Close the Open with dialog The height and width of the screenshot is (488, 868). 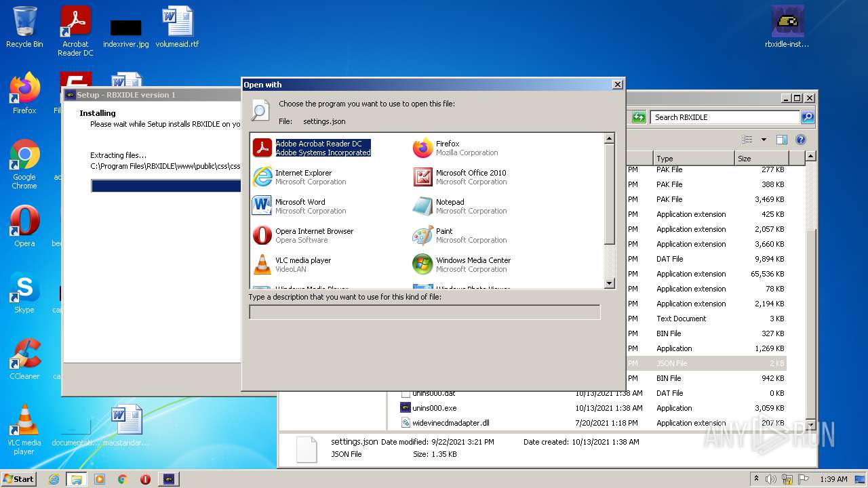click(x=617, y=85)
